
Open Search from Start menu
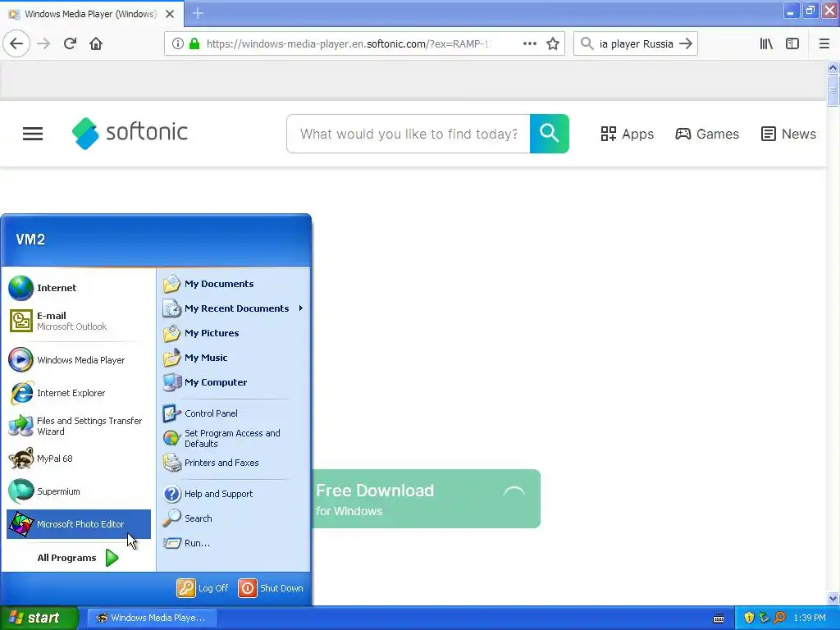tap(234, 518)
